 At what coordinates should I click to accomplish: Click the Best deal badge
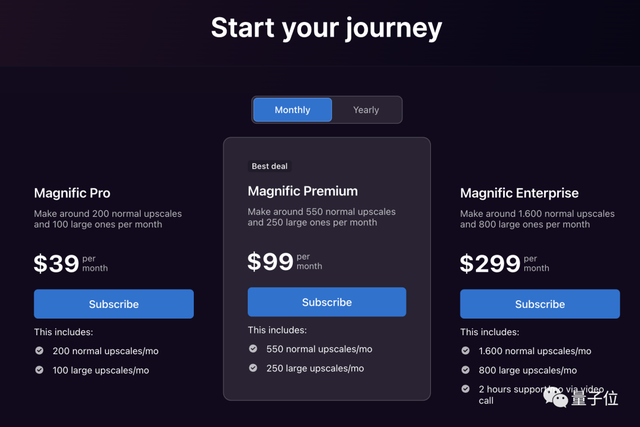coord(270,166)
